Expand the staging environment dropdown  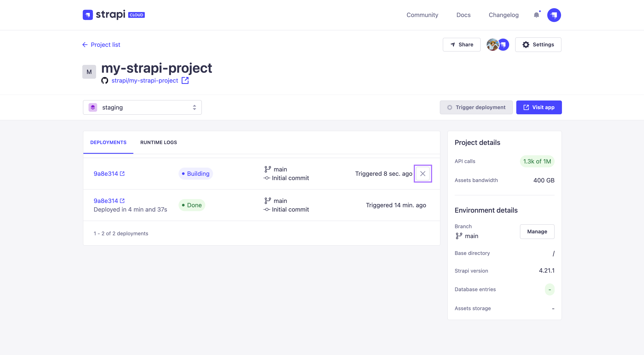coord(142,108)
